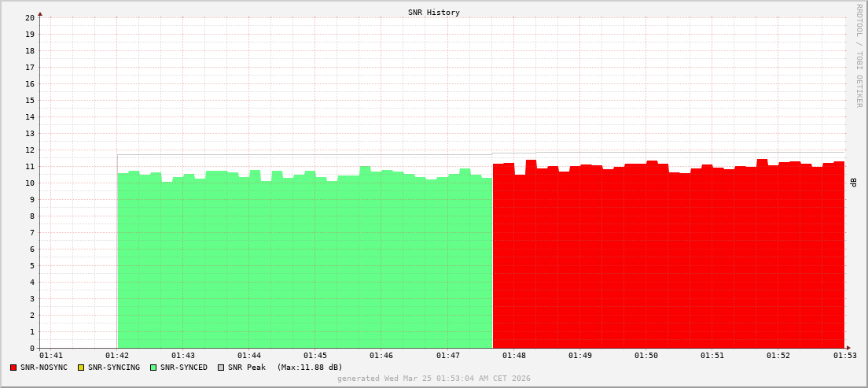Click the arrow at the x-axis end
The width and height of the screenshot is (868, 388).
point(848,348)
